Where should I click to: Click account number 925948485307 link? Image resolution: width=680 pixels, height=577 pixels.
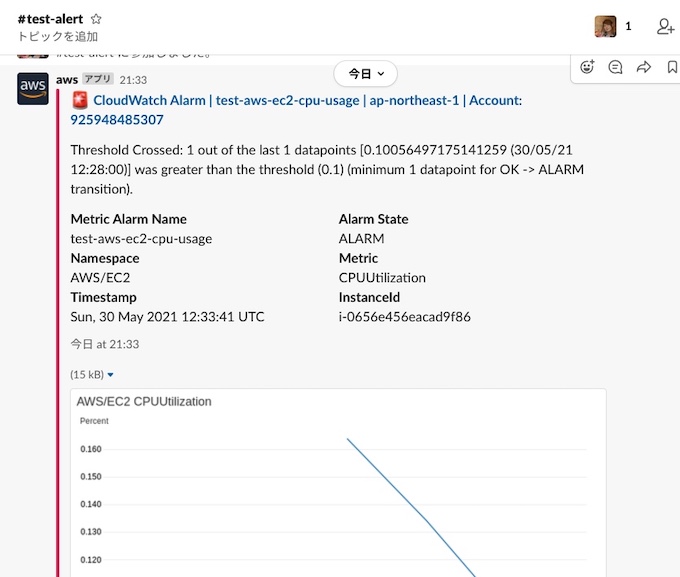click(x=117, y=120)
